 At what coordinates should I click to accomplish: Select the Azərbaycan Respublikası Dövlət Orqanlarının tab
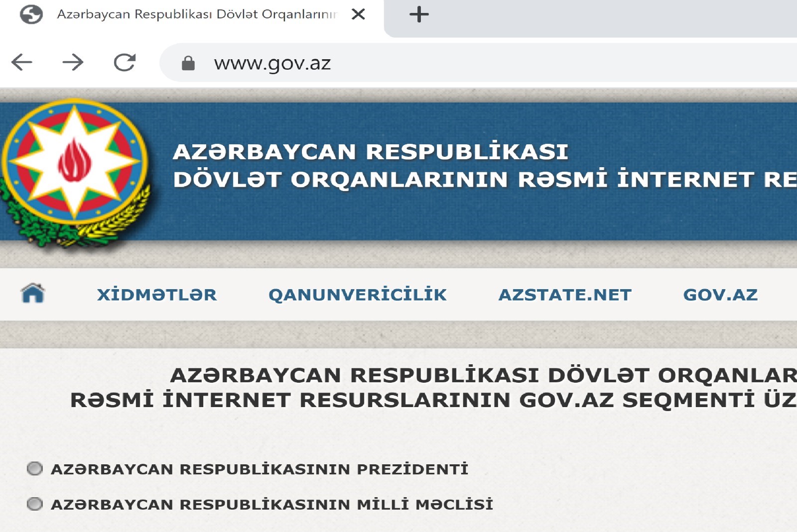197,14
